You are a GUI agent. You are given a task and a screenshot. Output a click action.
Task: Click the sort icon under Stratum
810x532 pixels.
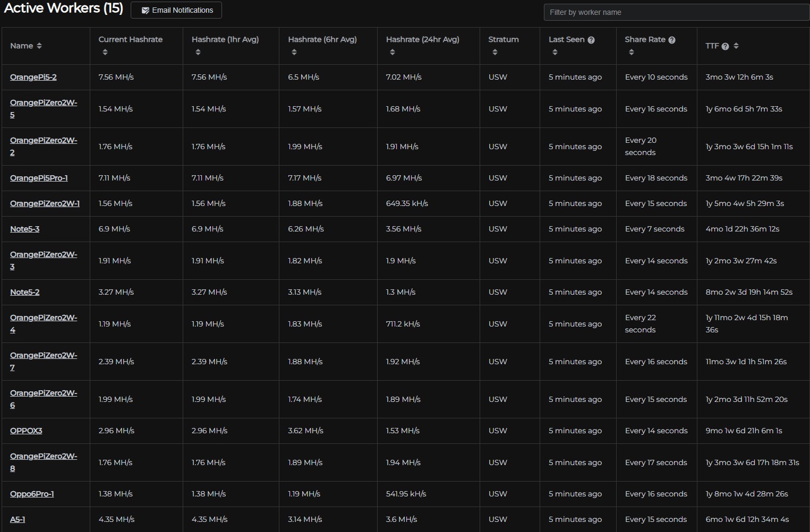(495, 52)
